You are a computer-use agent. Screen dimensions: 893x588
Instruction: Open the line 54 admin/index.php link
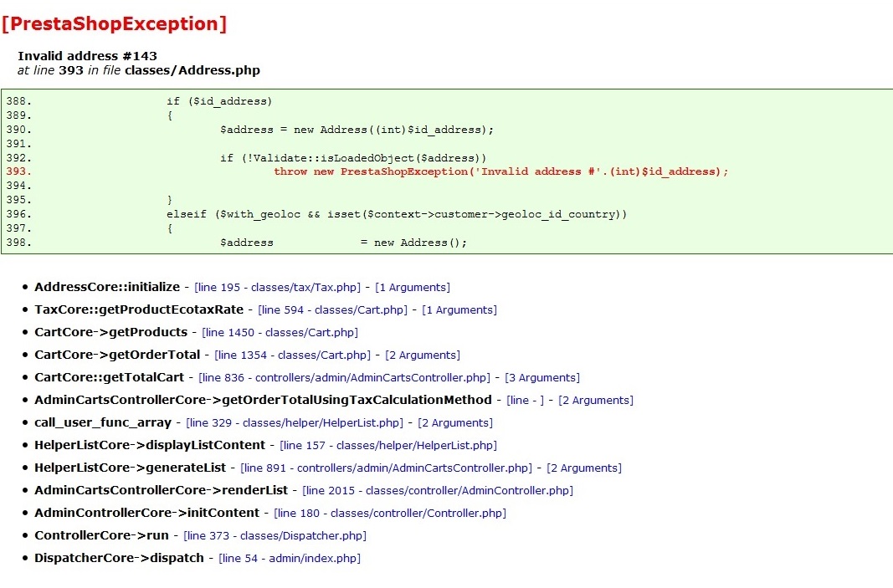(290, 559)
